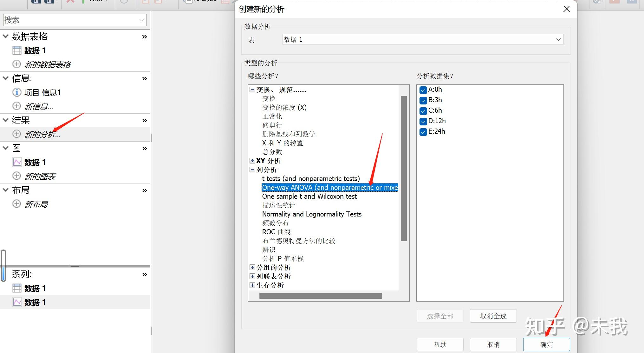Open the 表 dropdown showing 数据 1
The height and width of the screenshot is (353, 644).
558,39
